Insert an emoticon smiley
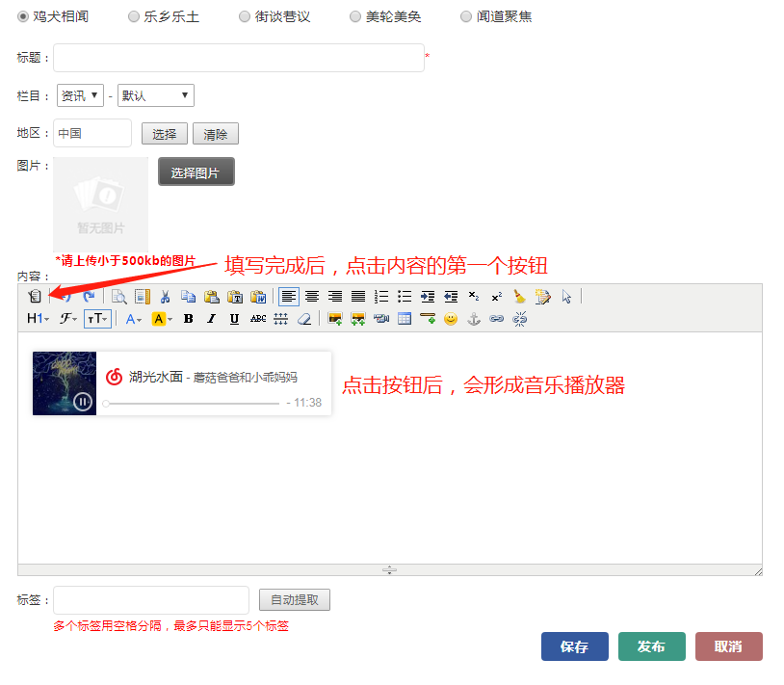The image size is (784, 685). point(451,319)
